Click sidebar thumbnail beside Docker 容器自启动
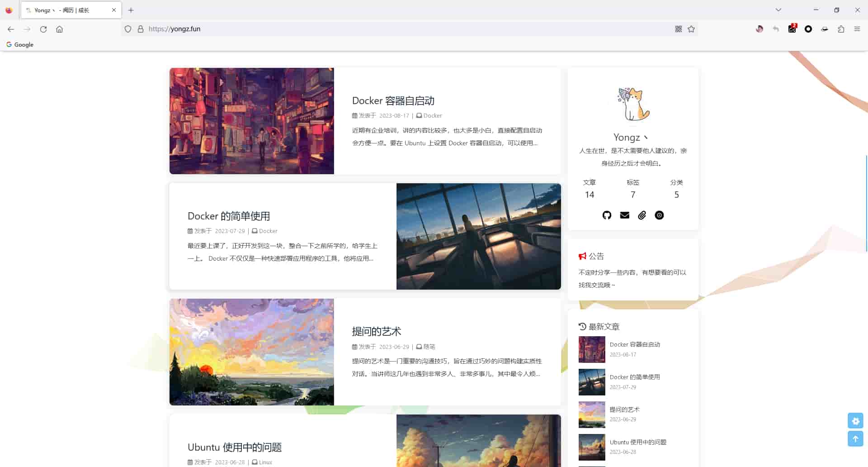Screen dimensions: 868x467 (x=592, y=349)
